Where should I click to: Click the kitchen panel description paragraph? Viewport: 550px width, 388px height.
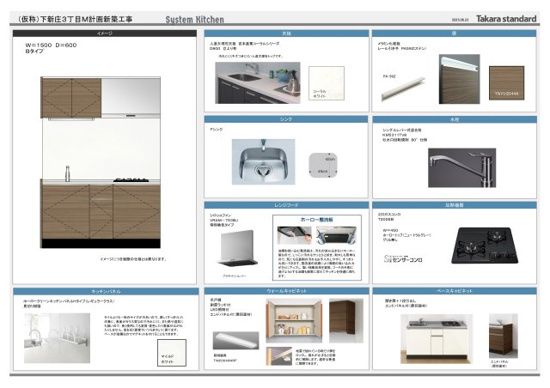[x=144, y=326]
